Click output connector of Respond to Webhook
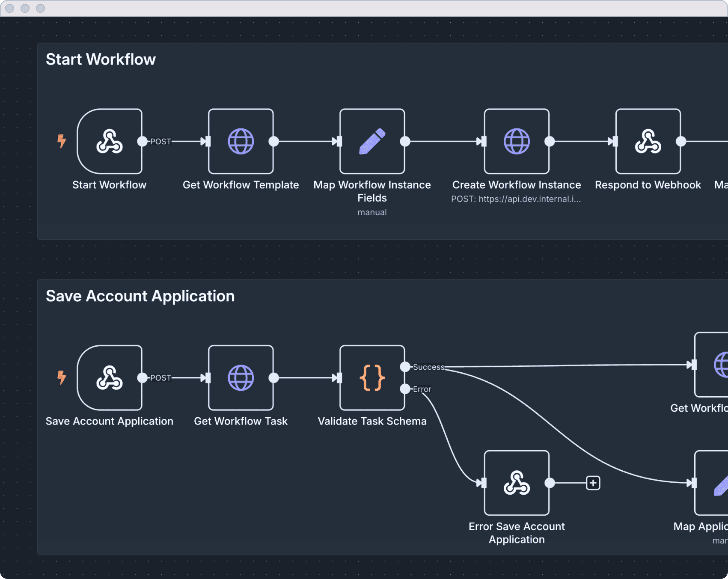Screen dimensions: 728x579 (x=681, y=141)
